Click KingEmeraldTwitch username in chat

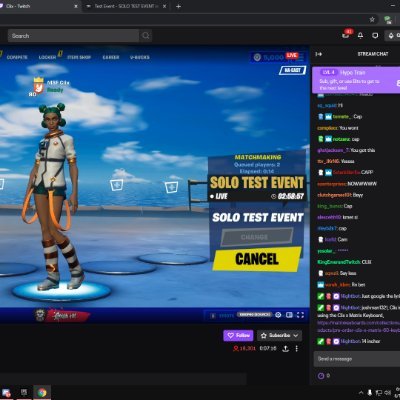pyautogui.click(x=339, y=262)
